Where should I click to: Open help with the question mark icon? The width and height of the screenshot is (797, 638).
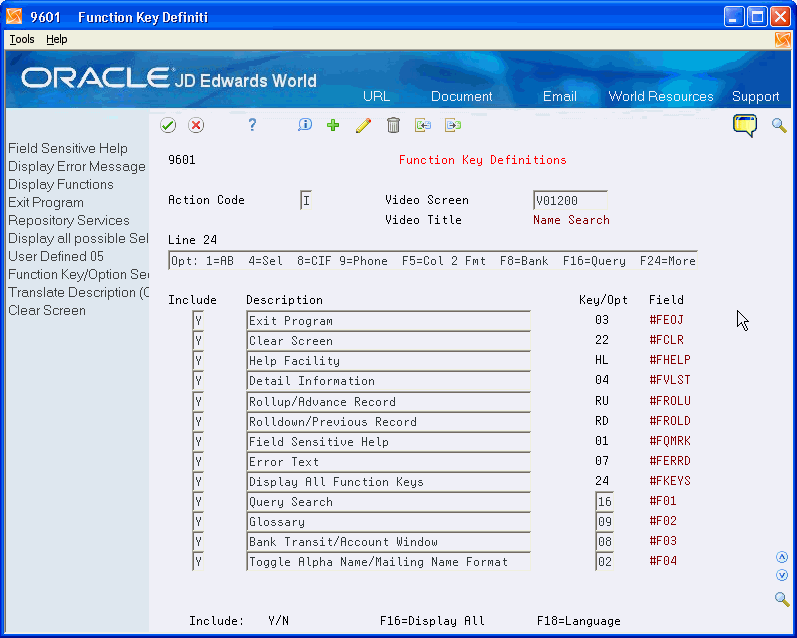click(252, 125)
